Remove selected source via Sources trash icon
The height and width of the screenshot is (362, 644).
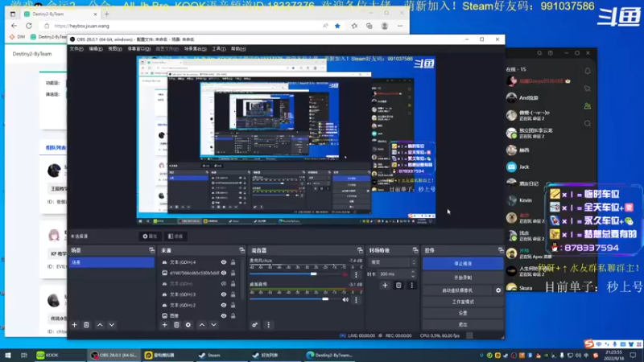click(x=176, y=325)
